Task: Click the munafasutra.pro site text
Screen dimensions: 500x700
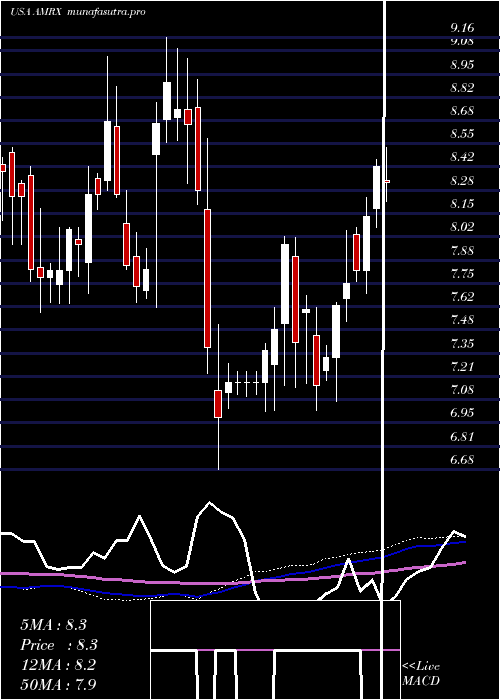Action: [106, 12]
